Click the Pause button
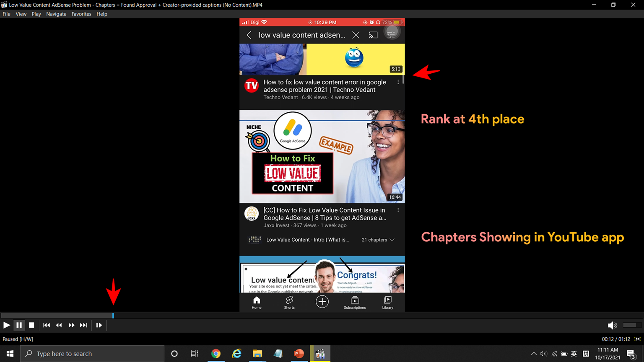This screenshot has height=362, width=644. point(19,325)
